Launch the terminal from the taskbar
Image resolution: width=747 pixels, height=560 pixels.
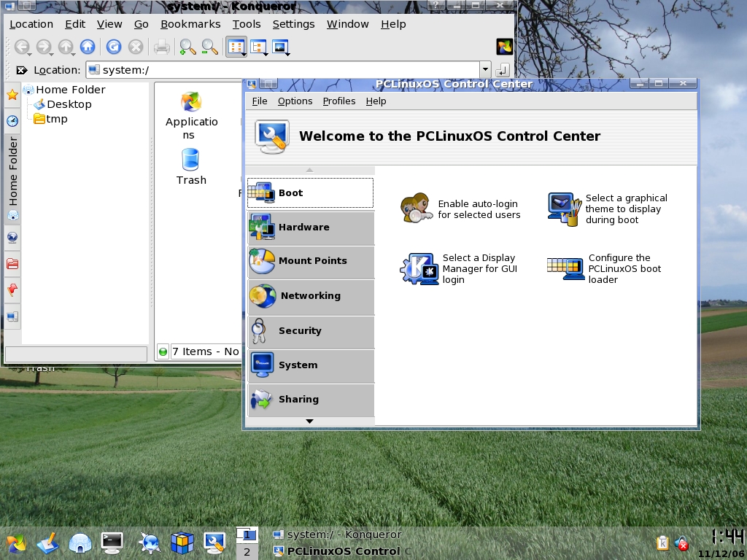pos(112,542)
